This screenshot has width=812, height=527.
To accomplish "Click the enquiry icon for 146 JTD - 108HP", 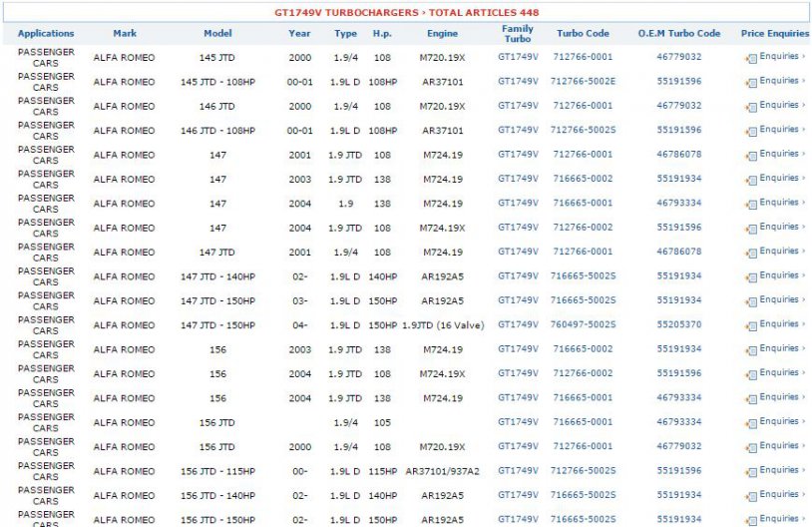I will pyautogui.click(x=751, y=131).
